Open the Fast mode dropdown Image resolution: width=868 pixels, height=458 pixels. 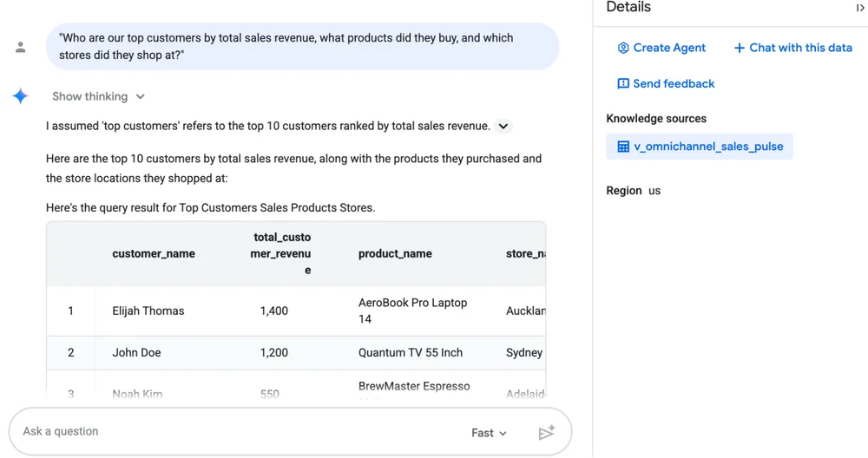coord(489,433)
